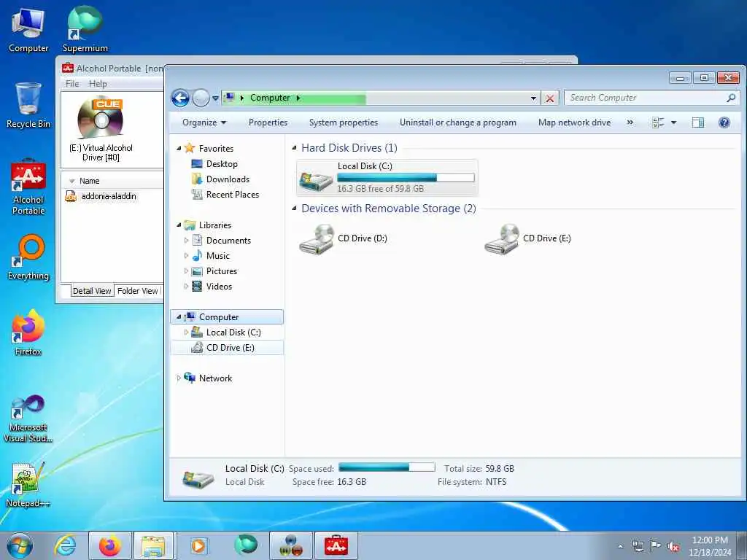Select the CD Drive (D:) icon

(317, 239)
